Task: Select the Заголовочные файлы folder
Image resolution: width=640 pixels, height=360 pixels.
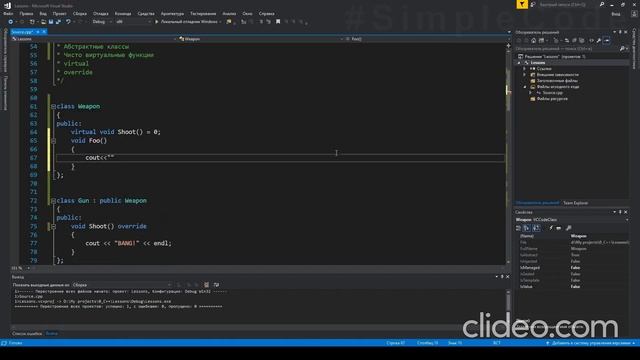Action: pos(554,81)
